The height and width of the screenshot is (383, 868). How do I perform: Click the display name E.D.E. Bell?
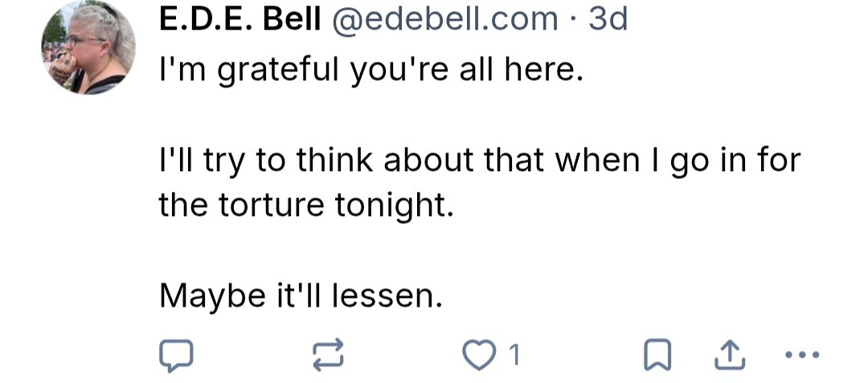click(x=240, y=18)
